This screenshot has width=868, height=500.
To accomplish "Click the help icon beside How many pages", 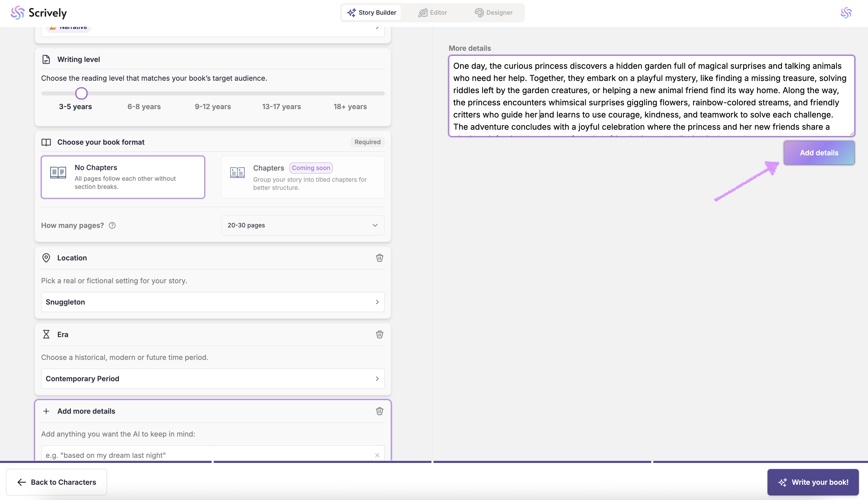I will (x=112, y=225).
